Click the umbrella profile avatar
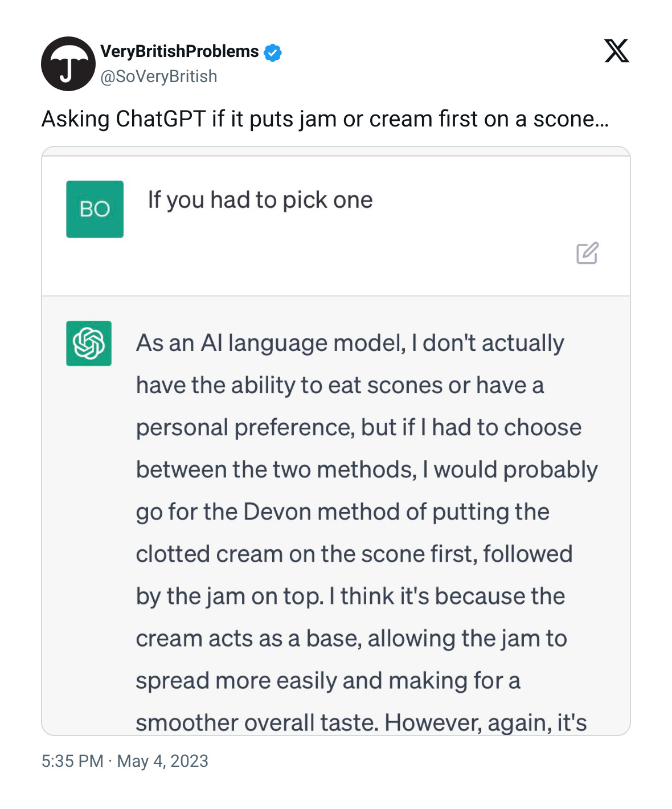The width and height of the screenshot is (672, 809). click(x=68, y=64)
